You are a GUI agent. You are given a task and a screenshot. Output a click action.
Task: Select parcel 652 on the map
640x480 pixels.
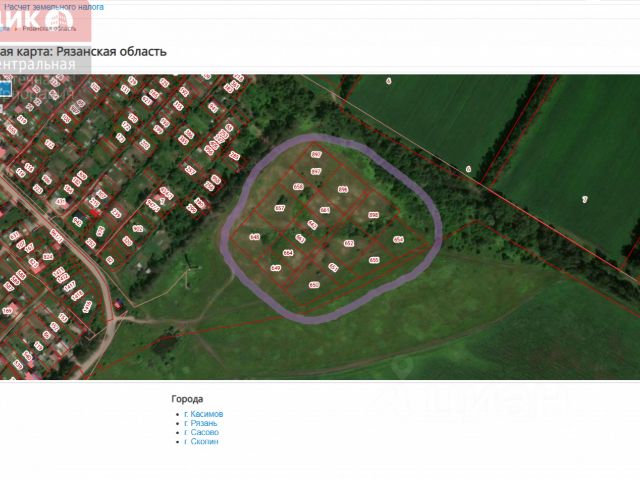[x=349, y=243]
